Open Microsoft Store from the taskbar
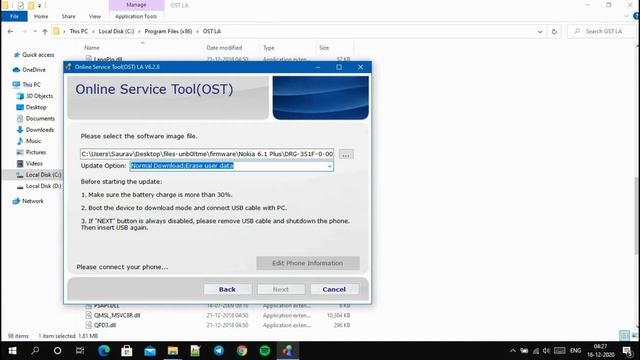 point(127,351)
